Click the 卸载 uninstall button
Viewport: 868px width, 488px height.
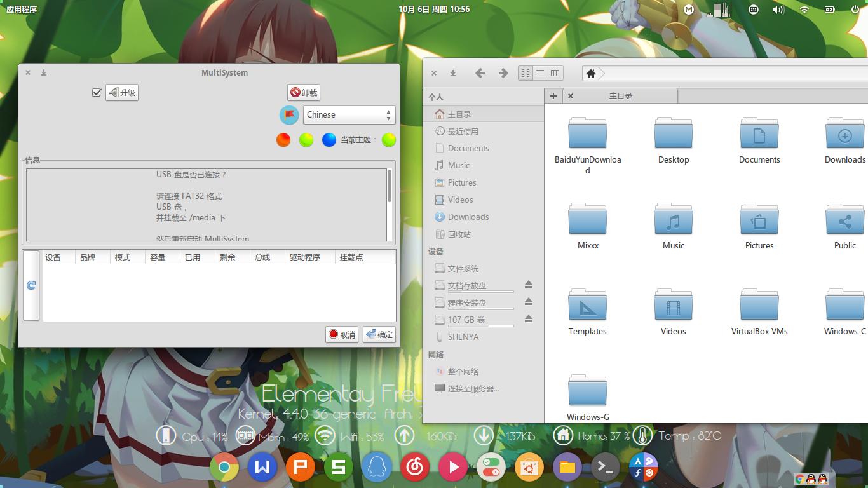click(x=303, y=92)
